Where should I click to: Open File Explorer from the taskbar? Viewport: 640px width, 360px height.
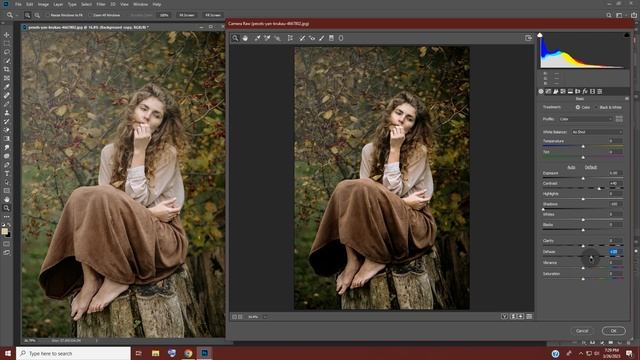click(156, 353)
